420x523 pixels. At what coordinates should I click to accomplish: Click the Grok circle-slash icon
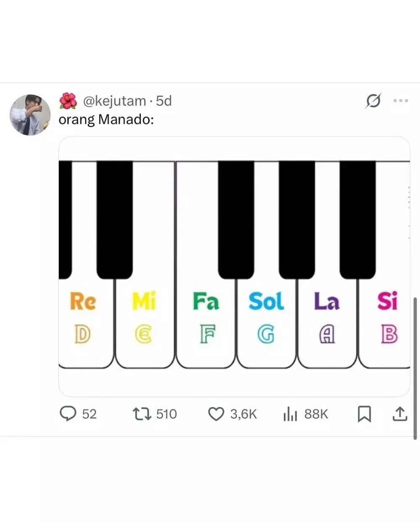(373, 101)
